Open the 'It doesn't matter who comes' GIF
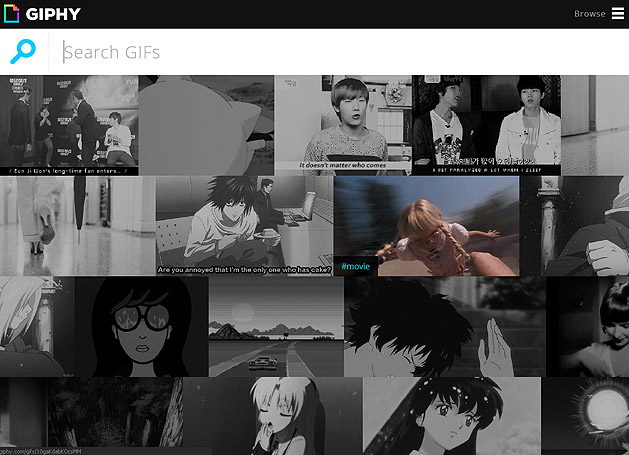The width and height of the screenshot is (629, 455). (343, 125)
